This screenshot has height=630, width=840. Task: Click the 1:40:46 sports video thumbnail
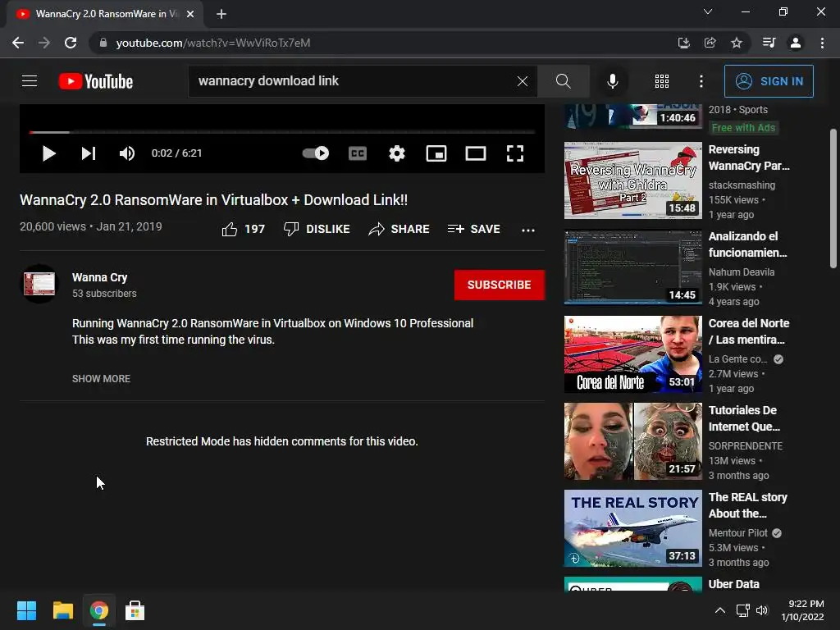click(x=632, y=116)
